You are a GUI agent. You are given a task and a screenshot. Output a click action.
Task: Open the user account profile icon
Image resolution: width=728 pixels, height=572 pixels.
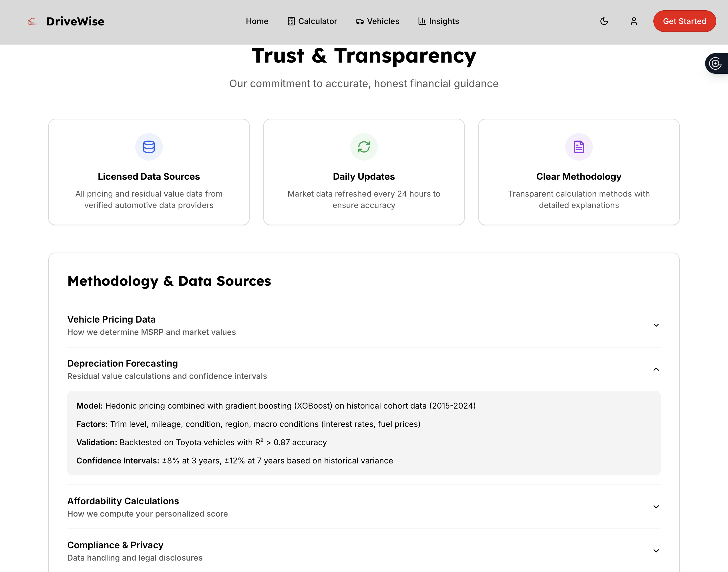(x=633, y=21)
